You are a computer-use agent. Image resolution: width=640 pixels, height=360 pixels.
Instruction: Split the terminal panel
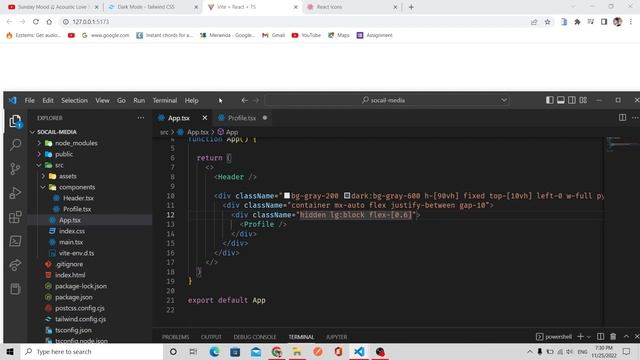(x=600, y=337)
